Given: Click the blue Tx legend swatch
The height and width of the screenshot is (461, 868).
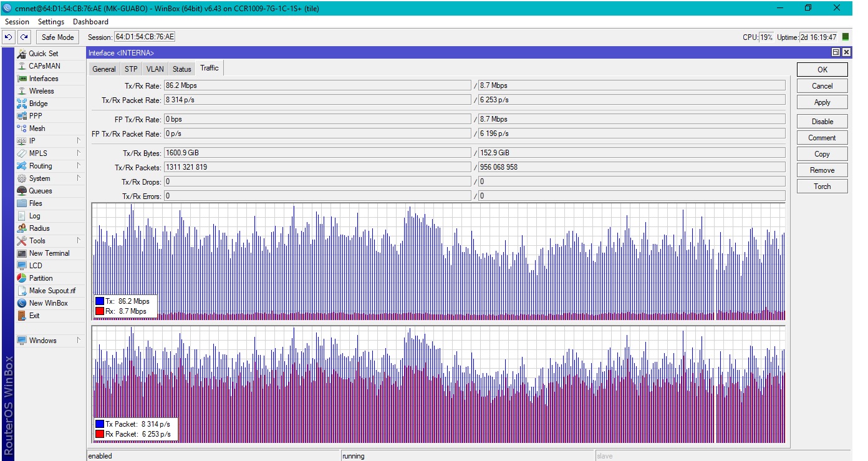Looking at the screenshot, I should (99, 301).
